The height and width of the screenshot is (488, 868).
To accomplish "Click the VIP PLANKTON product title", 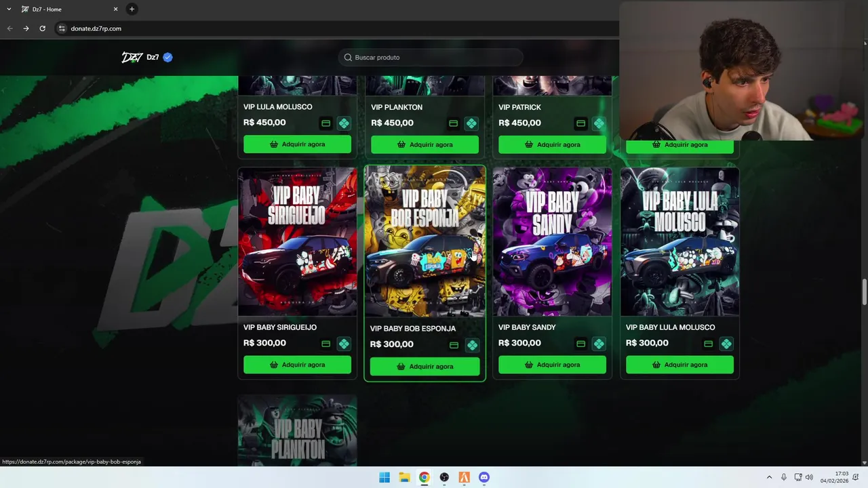I will tap(397, 107).
